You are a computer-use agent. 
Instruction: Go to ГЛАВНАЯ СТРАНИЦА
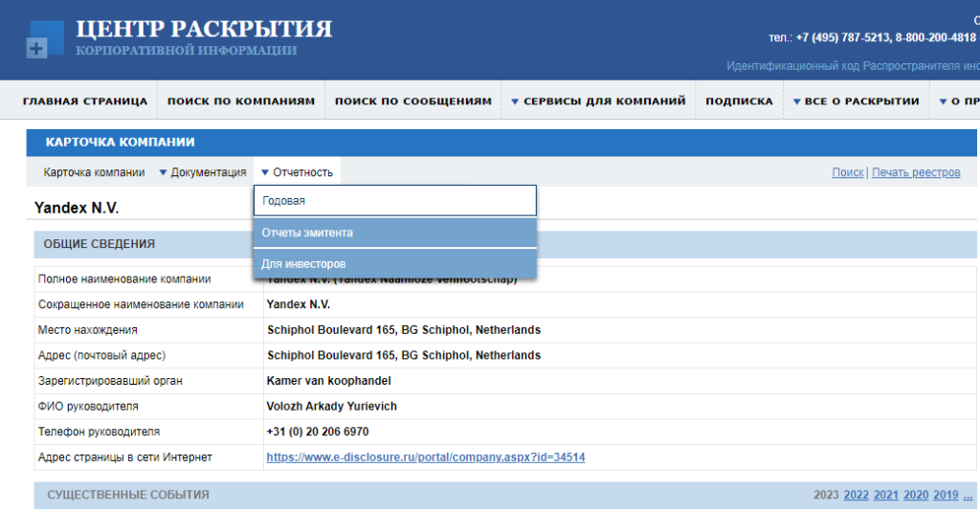85,100
